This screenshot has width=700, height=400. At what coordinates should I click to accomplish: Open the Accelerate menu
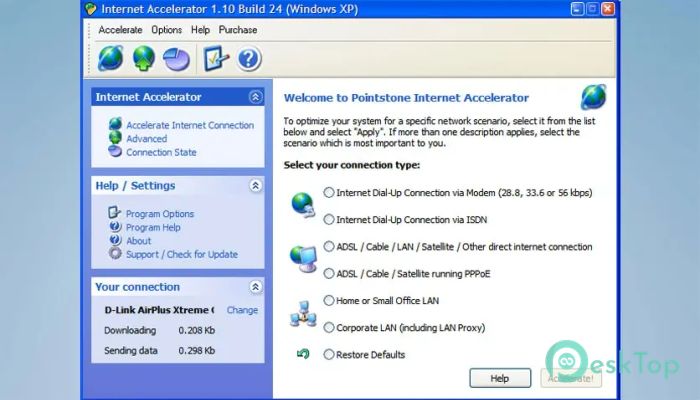[120, 30]
